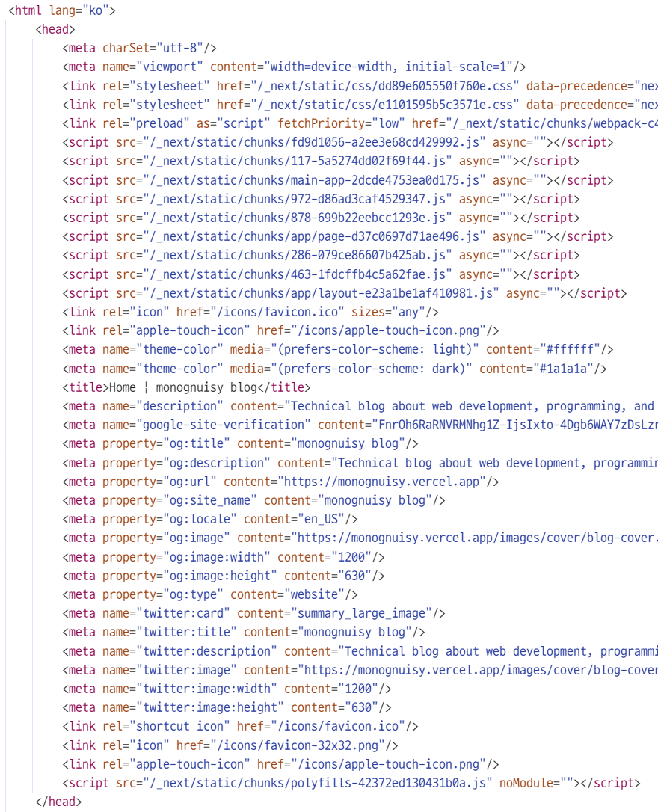This screenshot has height=812, width=658.
Task: Open the app/page-d37c0697d71ae496.js script source
Action: [301, 236]
